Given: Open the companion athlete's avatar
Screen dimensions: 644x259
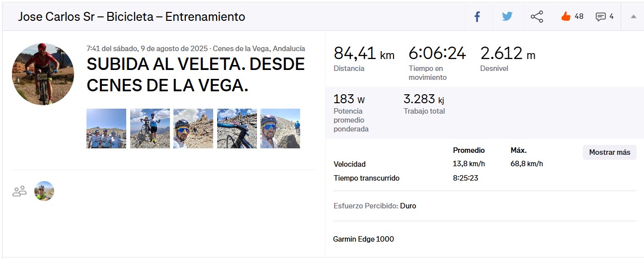Looking at the screenshot, I should pos(44,191).
